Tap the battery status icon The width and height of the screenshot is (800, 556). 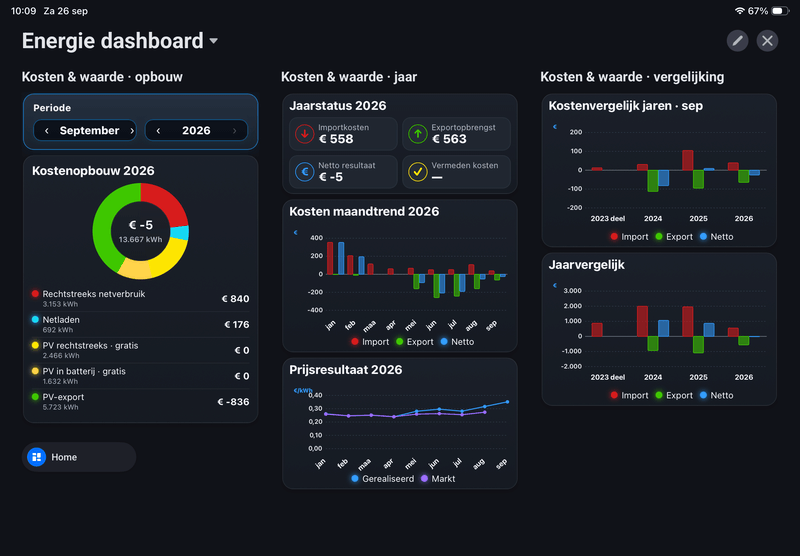pos(780,11)
